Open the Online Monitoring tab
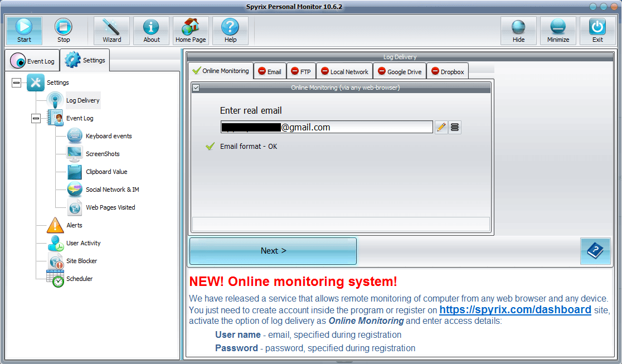The height and width of the screenshot is (364, 622). point(221,71)
